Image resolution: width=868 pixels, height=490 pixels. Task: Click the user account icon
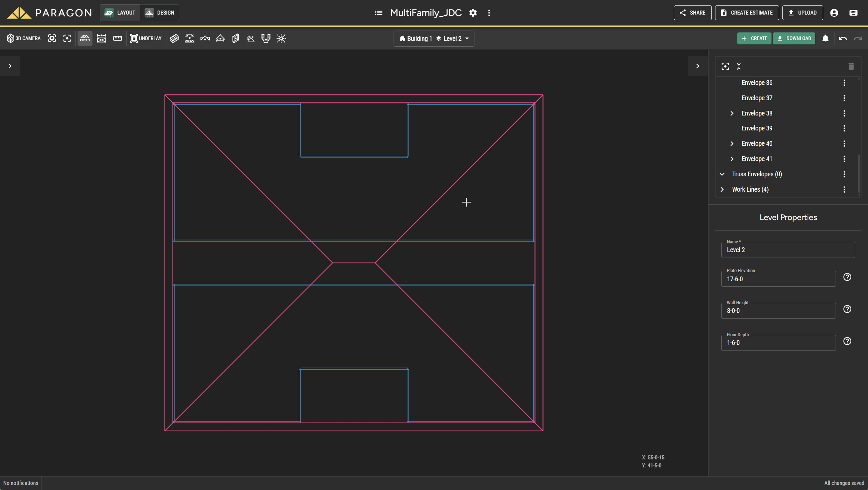(x=834, y=13)
